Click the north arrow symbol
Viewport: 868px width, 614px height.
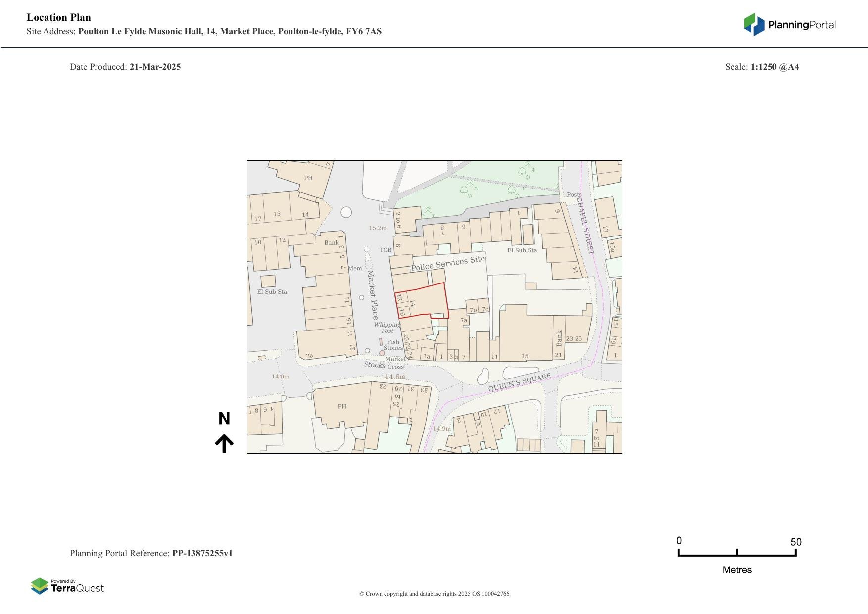(x=224, y=443)
